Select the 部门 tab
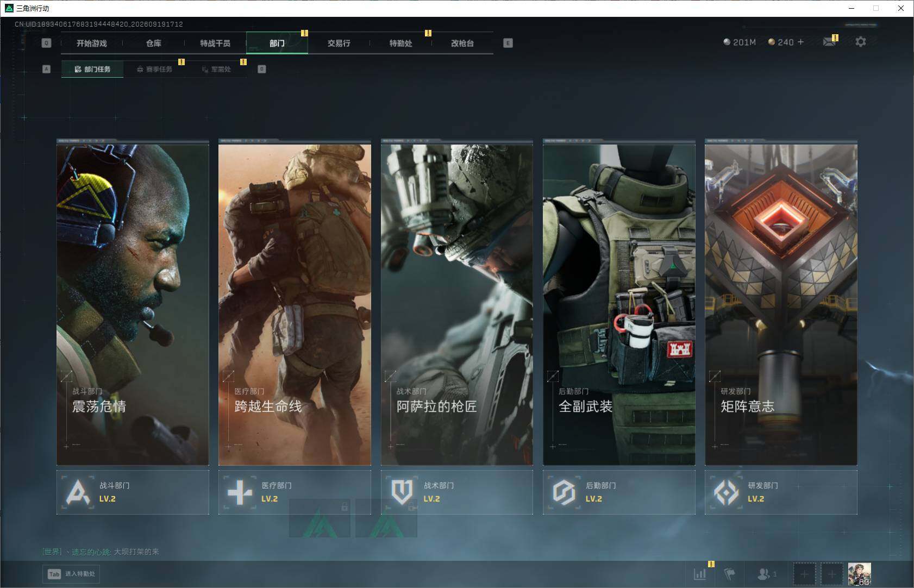Image resolution: width=914 pixels, height=588 pixels. point(277,43)
